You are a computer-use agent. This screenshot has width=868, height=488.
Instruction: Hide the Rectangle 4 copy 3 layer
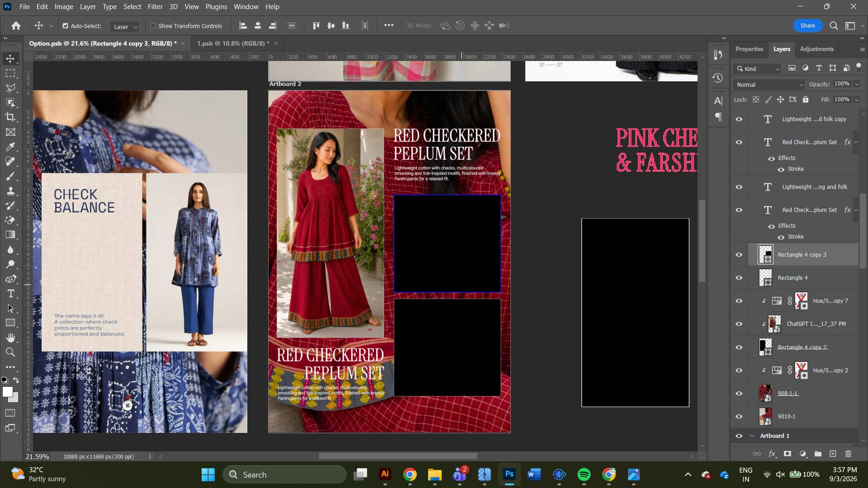739,255
